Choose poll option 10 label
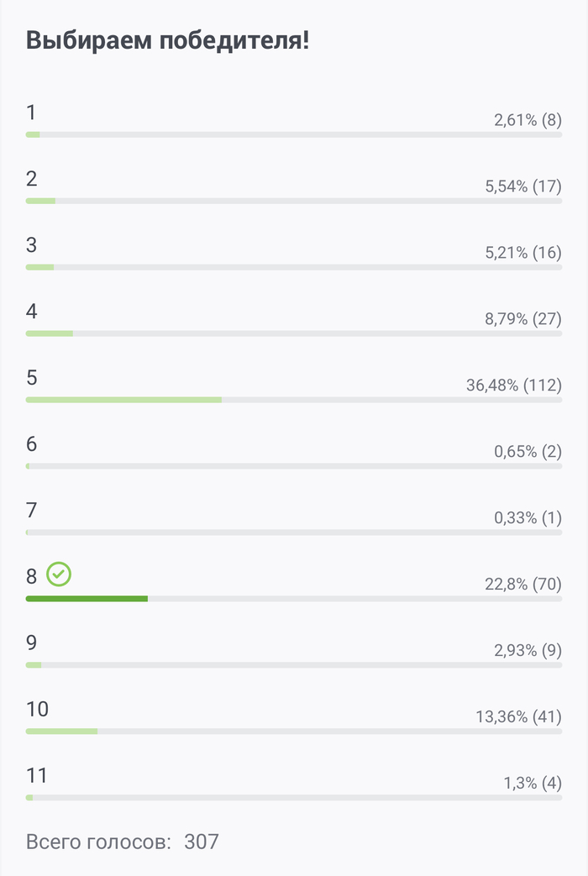The height and width of the screenshot is (876, 588). (x=37, y=710)
